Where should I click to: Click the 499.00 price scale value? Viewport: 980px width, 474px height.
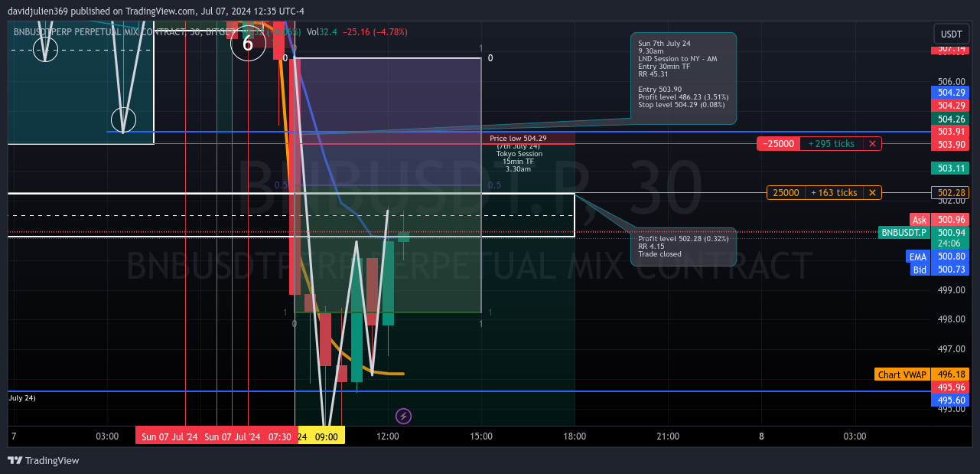point(950,290)
